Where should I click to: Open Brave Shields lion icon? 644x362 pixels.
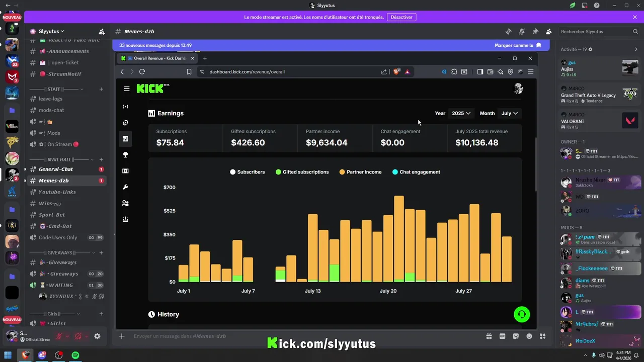[x=396, y=72]
